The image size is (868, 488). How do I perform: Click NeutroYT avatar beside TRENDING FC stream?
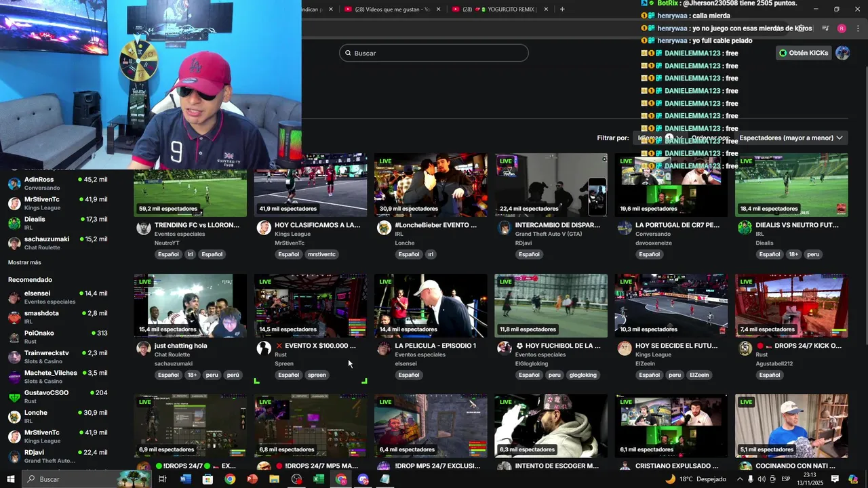[144, 228]
